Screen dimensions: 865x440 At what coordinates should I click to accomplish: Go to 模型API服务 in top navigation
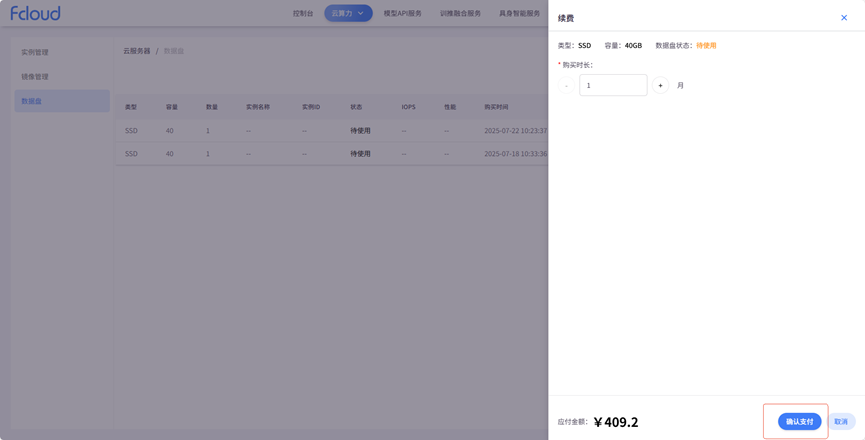402,14
